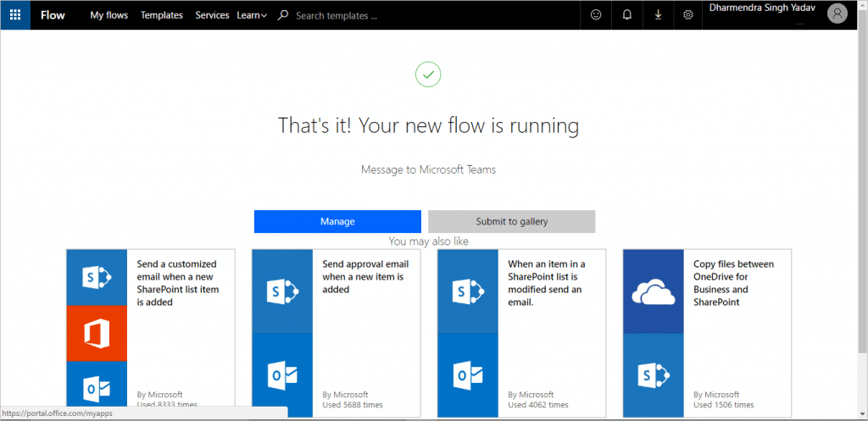Image resolution: width=868 pixels, height=421 pixels.
Task: Open the Services menu item
Action: [x=212, y=15]
